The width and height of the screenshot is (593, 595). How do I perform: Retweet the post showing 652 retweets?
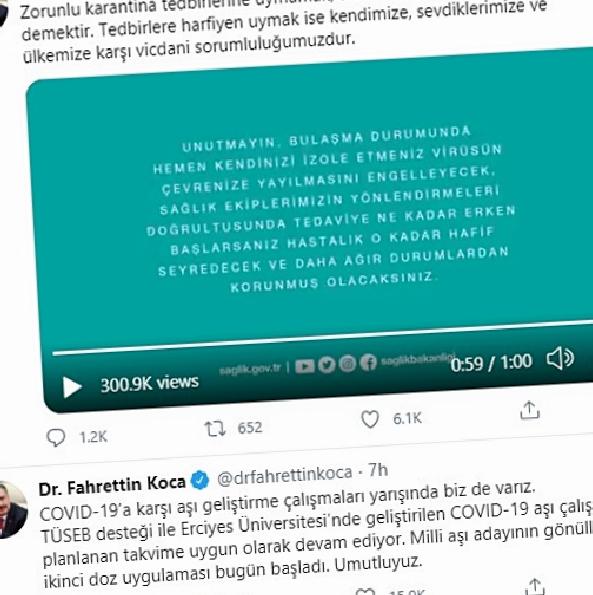tap(215, 429)
